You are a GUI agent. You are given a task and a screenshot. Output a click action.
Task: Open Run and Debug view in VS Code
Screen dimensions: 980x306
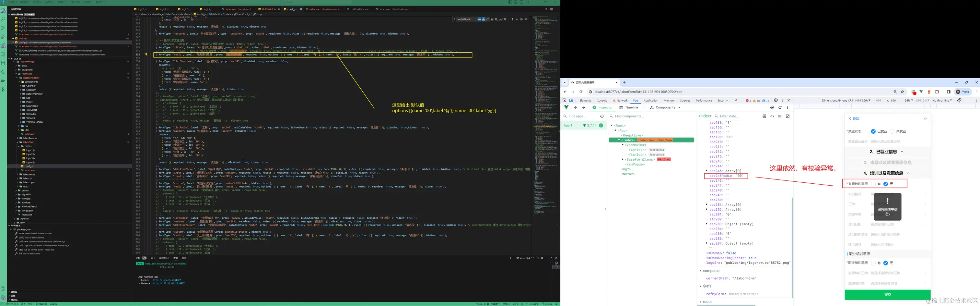point(4,37)
